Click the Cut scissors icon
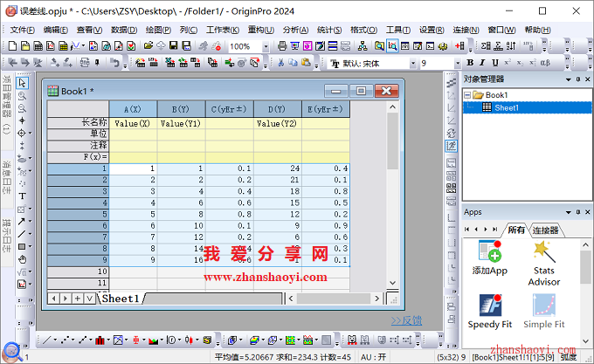Screen dimensions: 594x364 280,63
